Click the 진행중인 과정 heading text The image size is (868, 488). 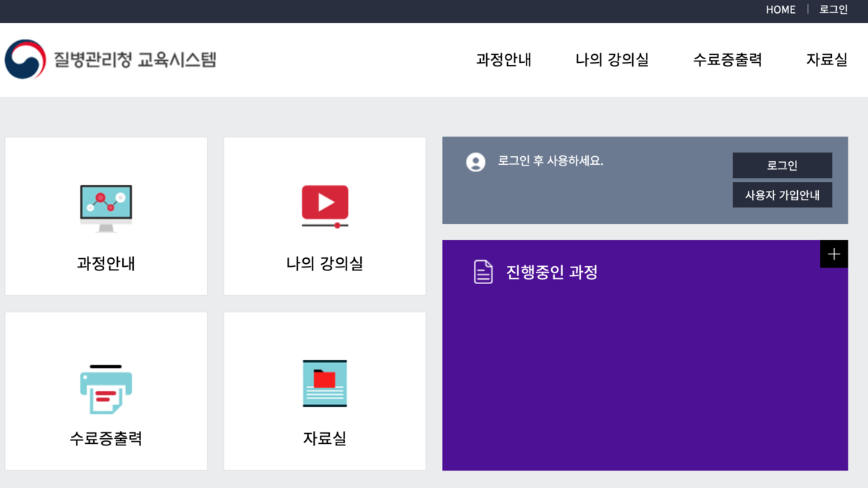pos(551,273)
